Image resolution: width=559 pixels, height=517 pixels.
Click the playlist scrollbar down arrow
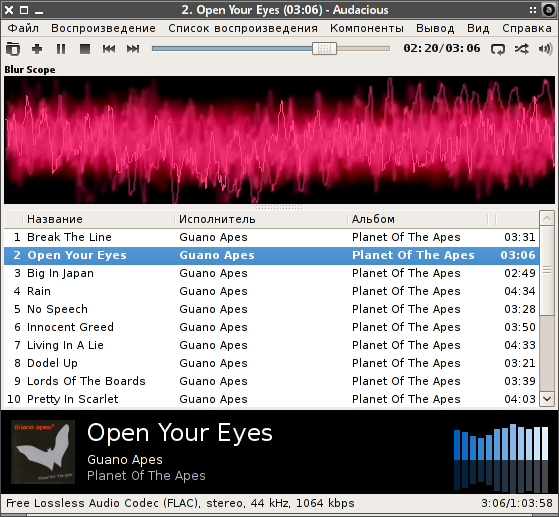click(x=547, y=399)
